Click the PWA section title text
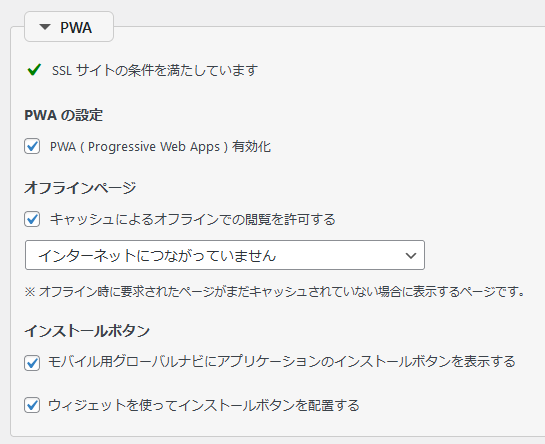545x444 pixels. click(x=76, y=27)
